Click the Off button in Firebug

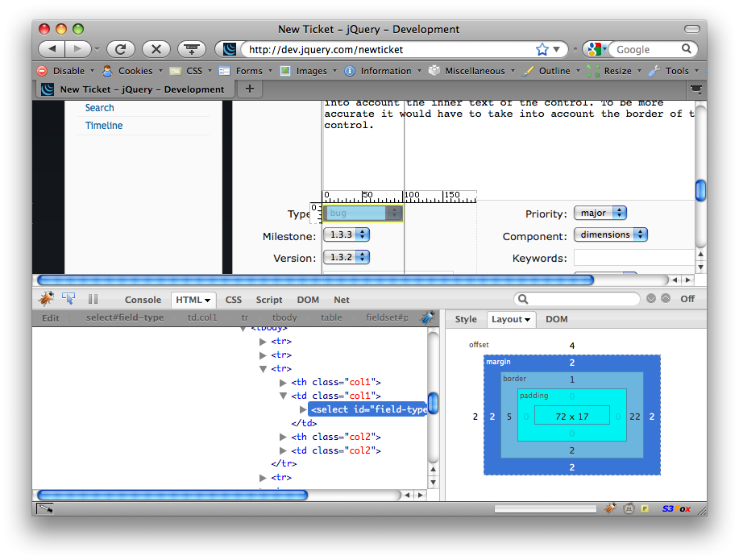pos(687,299)
